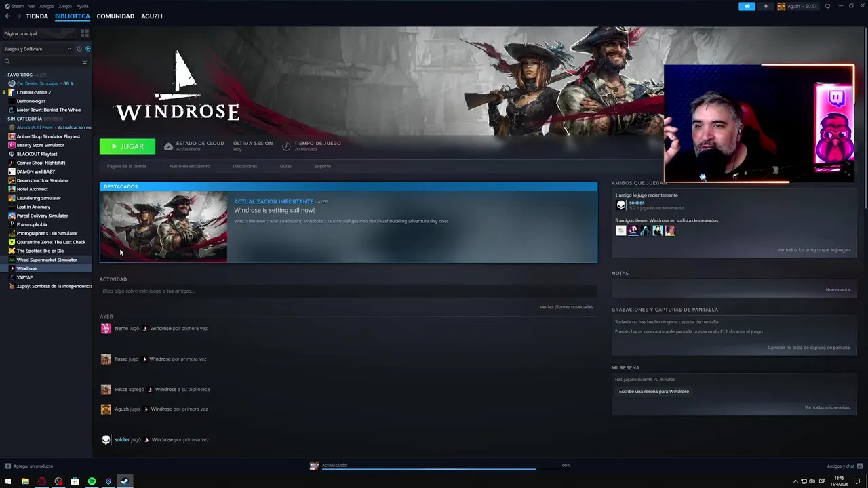The height and width of the screenshot is (488, 868).
Task: Click Cambiar mi tecla de captura de pantalla
Action: tap(808, 348)
